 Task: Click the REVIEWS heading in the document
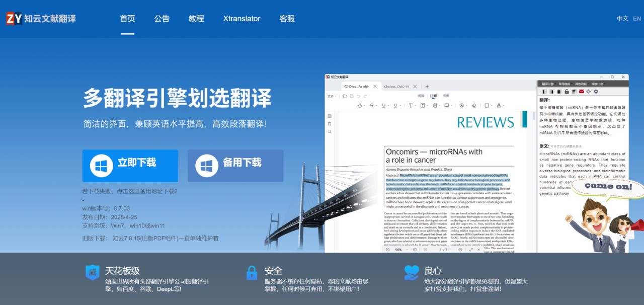click(486, 122)
